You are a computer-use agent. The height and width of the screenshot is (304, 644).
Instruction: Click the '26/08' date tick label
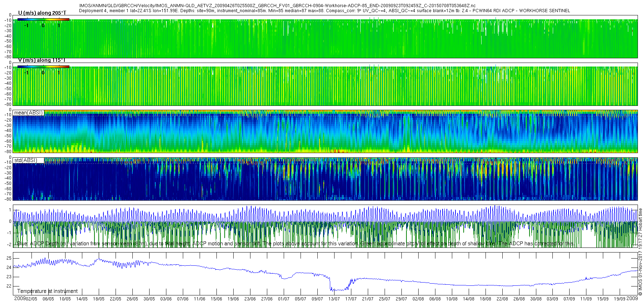tap(519, 299)
